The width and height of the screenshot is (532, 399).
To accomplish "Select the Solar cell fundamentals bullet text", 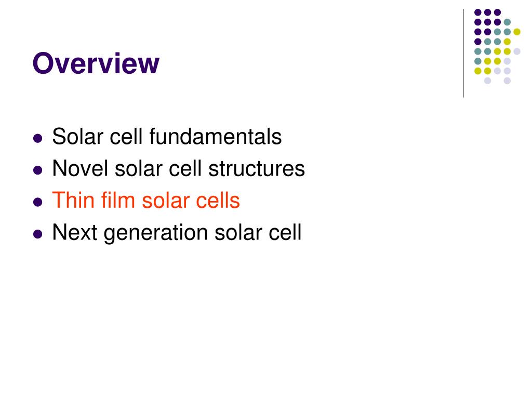I will tap(167, 137).
